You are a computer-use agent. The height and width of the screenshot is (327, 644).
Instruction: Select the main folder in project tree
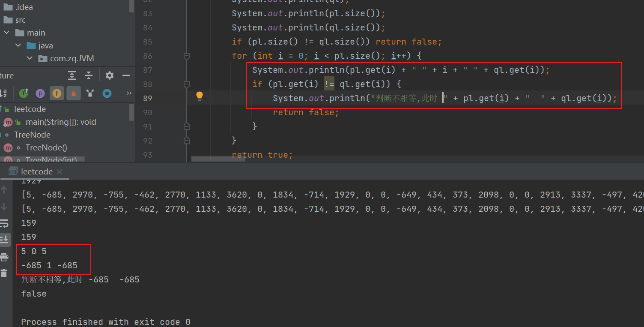36,33
